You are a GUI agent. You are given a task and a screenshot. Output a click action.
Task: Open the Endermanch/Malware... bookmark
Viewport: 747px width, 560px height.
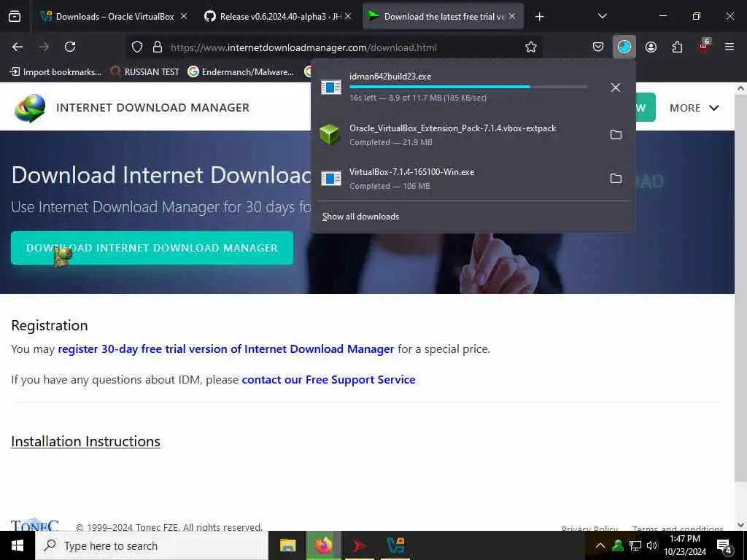pyautogui.click(x=241, y=72)
